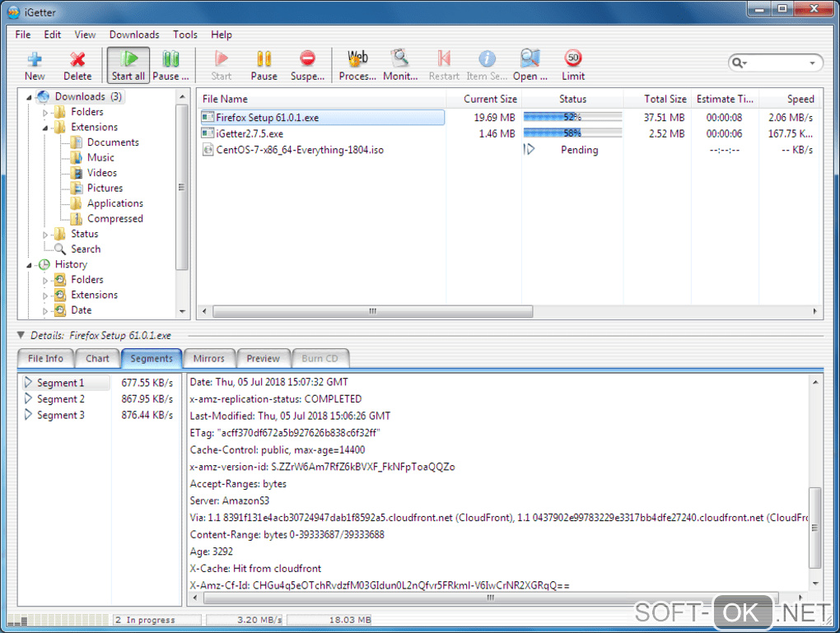Click the download list horizontal scrollbar thumb
Image resolution: width=840 pixels, height=633 pixels.
tap(373, 311)
